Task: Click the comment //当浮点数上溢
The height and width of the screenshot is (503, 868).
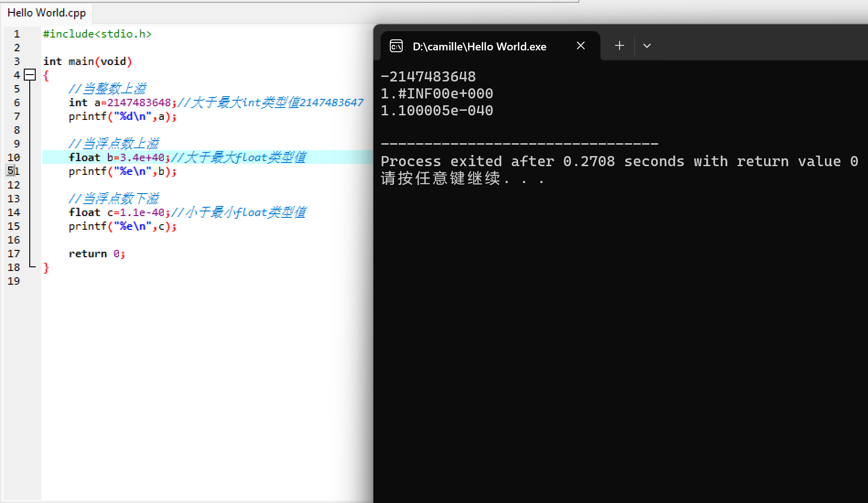Action: click(114, 144)
